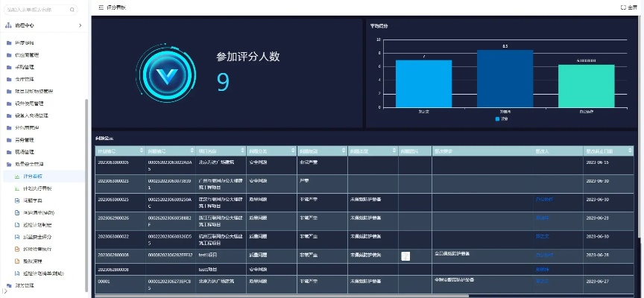The width and height of the screenshot is (644, 298).
Task: Toggle the 评分 legend item under the chart
Action: [500, 118]
